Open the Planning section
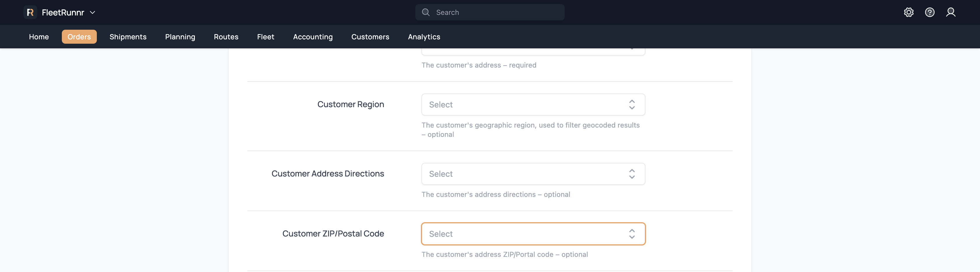Viewport: 980px width, 272px height. (180, 37)
